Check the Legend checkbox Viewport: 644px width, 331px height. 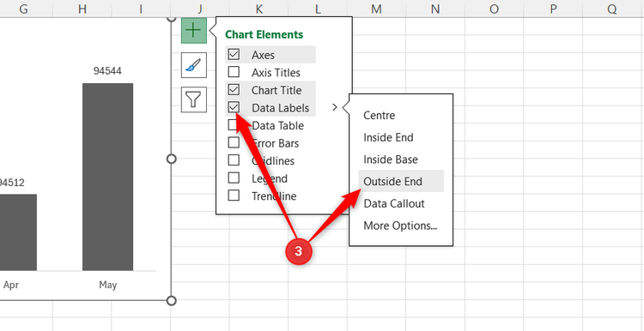(234, 178)
